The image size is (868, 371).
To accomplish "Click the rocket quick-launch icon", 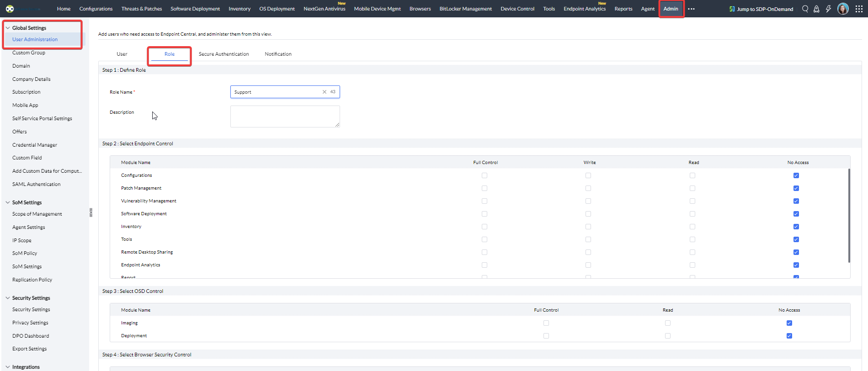I will (x=816, y=9).
